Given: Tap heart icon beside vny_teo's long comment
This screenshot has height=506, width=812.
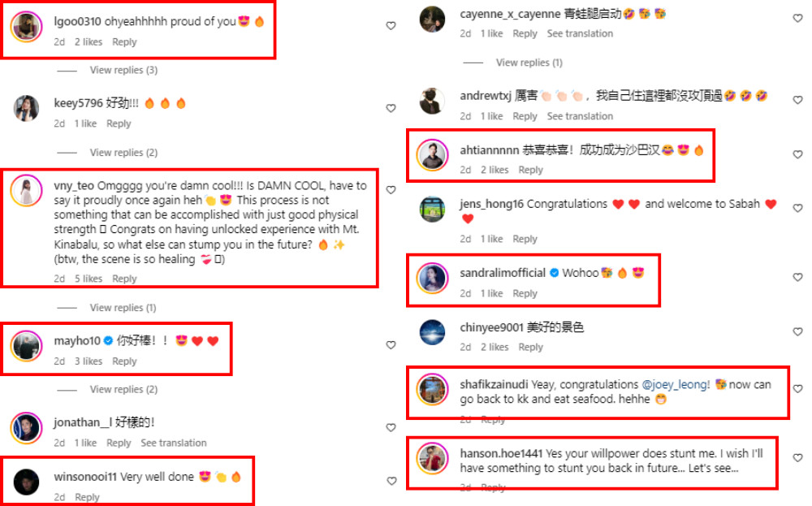Looking at the screenshot, I should (x=391, y=189).
